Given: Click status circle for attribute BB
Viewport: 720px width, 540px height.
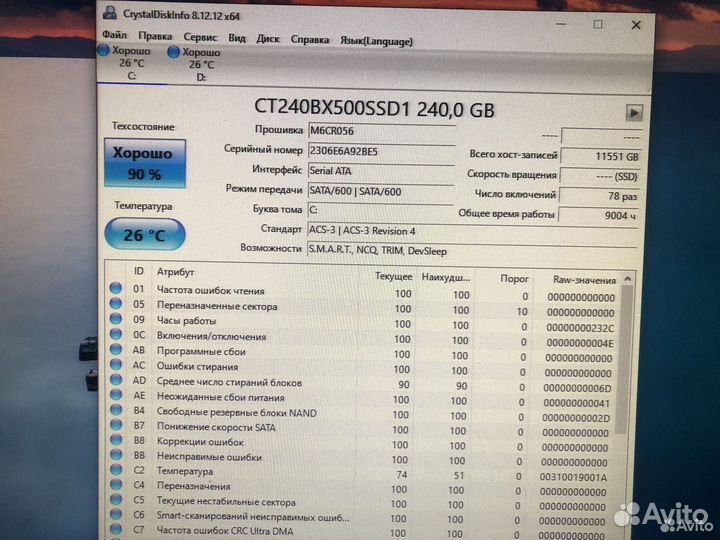Looking at the screenshot, I should (116, 455).
